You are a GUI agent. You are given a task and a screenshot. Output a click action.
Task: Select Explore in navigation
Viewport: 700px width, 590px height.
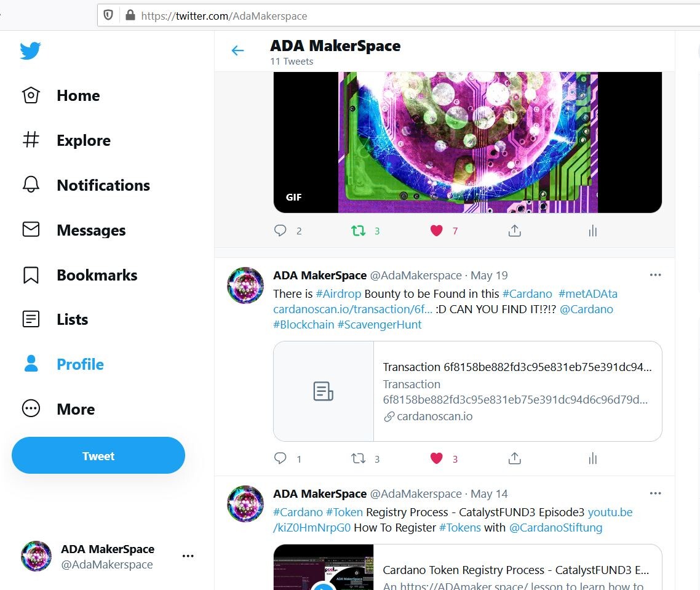click(x=84, y=140)
